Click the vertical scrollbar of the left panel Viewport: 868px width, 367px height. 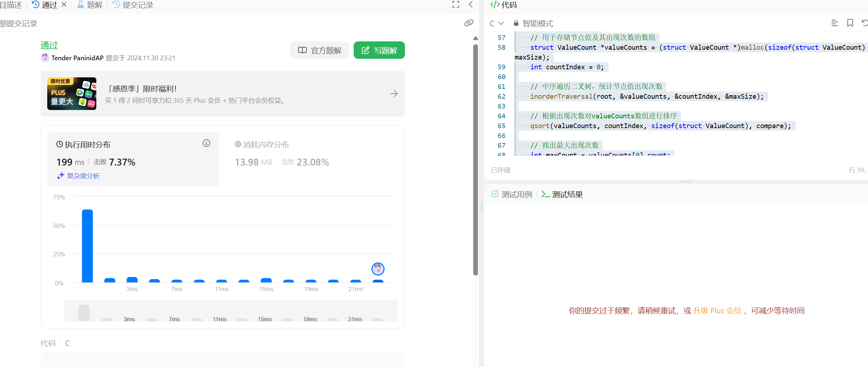pyautogui.click(x=475, y=160)
